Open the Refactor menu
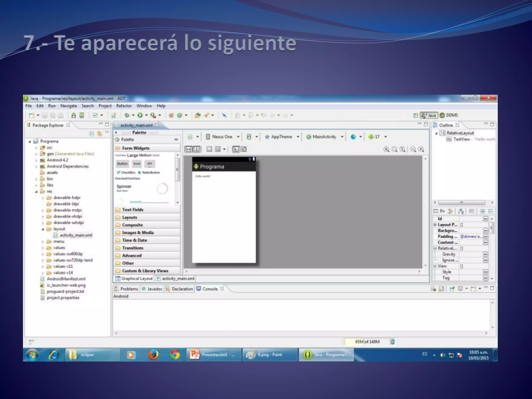 [124, 106]
